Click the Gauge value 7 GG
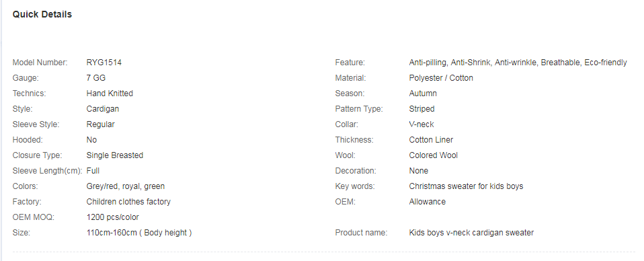Screen dimensions: 644x261 coord(95,78)
